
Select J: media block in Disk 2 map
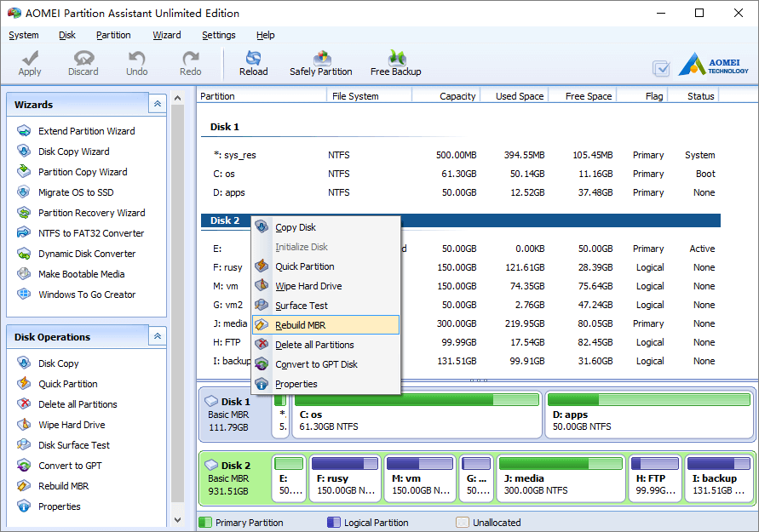point(561,478)
